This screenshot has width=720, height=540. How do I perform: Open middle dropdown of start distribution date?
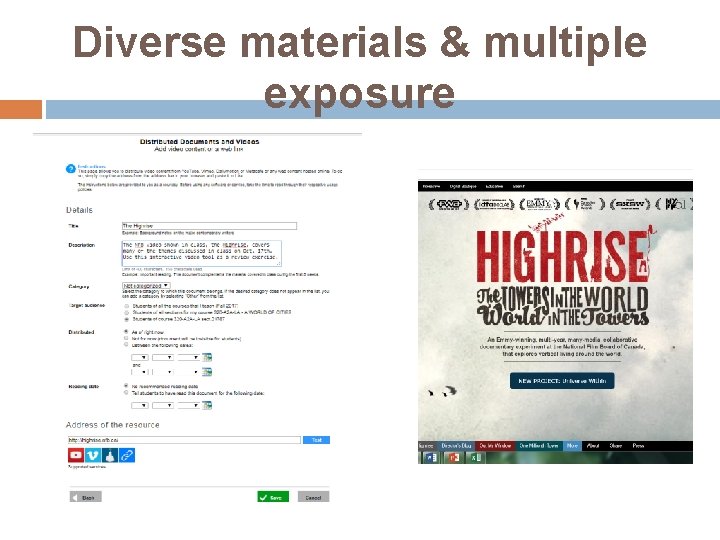click(163, 357)
